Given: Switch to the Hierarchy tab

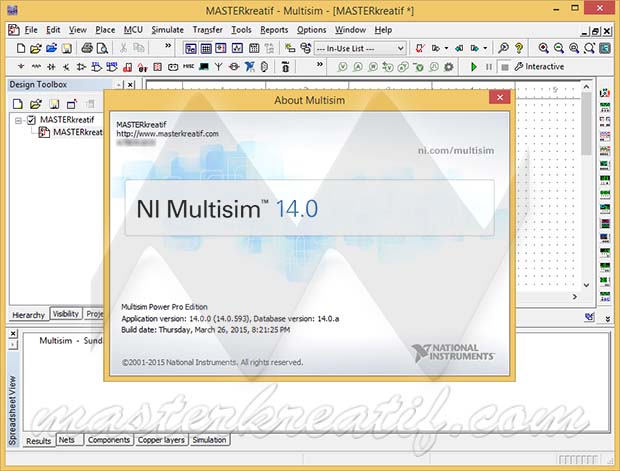Looking at the screenshot, I should point(28,315).
